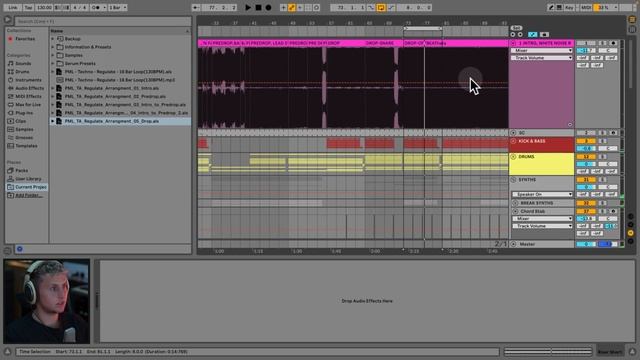
Task: Toggle the Link button
Action: click(13, 7)
